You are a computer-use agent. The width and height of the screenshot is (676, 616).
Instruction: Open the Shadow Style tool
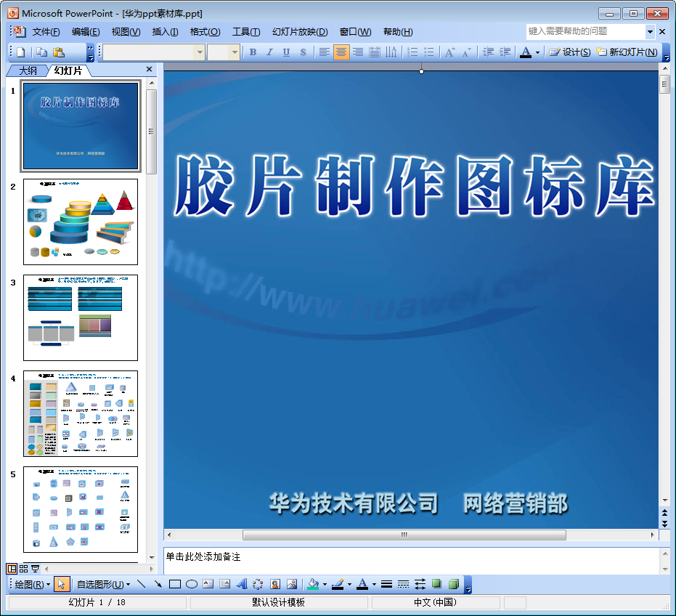pyautogui.click(x=436, y=584)
